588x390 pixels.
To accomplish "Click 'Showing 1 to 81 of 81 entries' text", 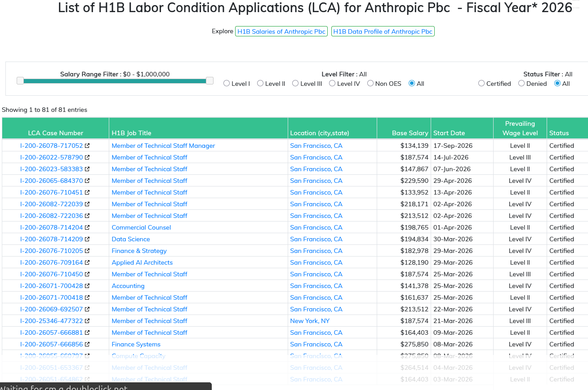I will point(45,110).
